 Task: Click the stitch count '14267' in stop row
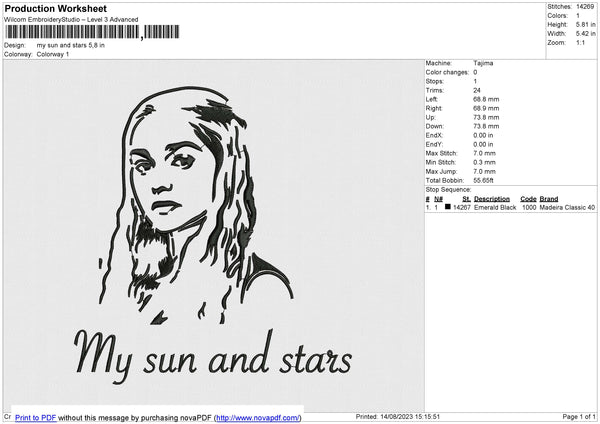pos(462,207)
